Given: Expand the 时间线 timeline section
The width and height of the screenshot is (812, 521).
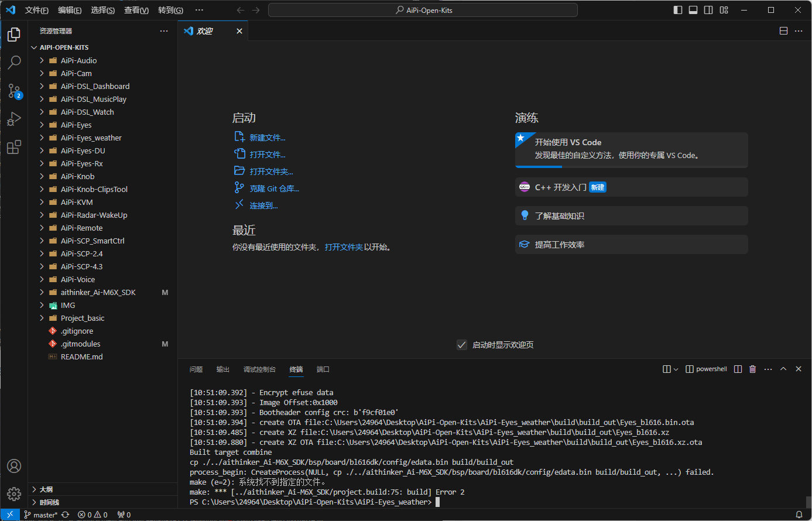Looking at the screenshot, I should click(x=102, y=502).
